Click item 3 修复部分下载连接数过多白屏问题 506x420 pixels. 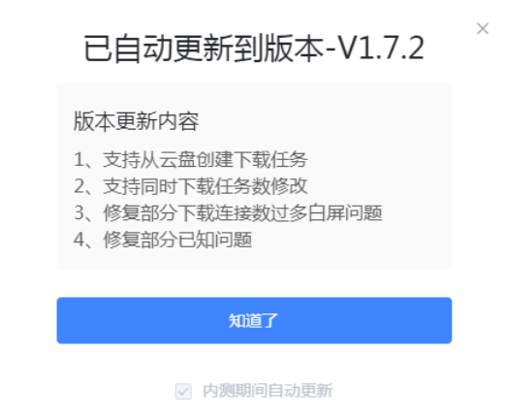click(228, 213)
